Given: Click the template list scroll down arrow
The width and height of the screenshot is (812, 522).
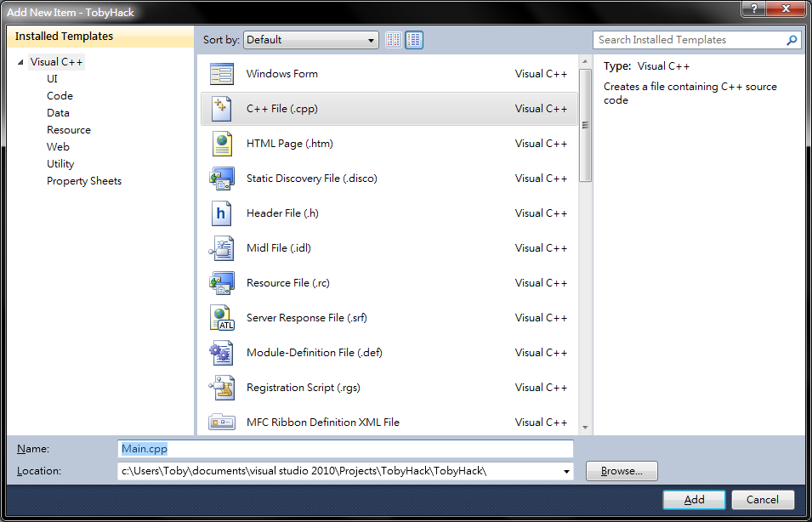Looking at the screenshot, I should 586,428.
